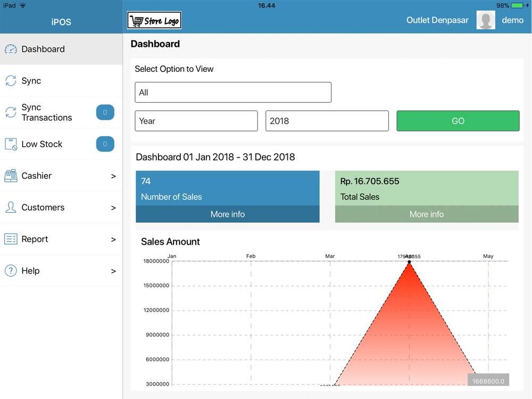Open the 'All' view option dropdown
The width and height of the screenshot is (532, 399).
point(233,93)
